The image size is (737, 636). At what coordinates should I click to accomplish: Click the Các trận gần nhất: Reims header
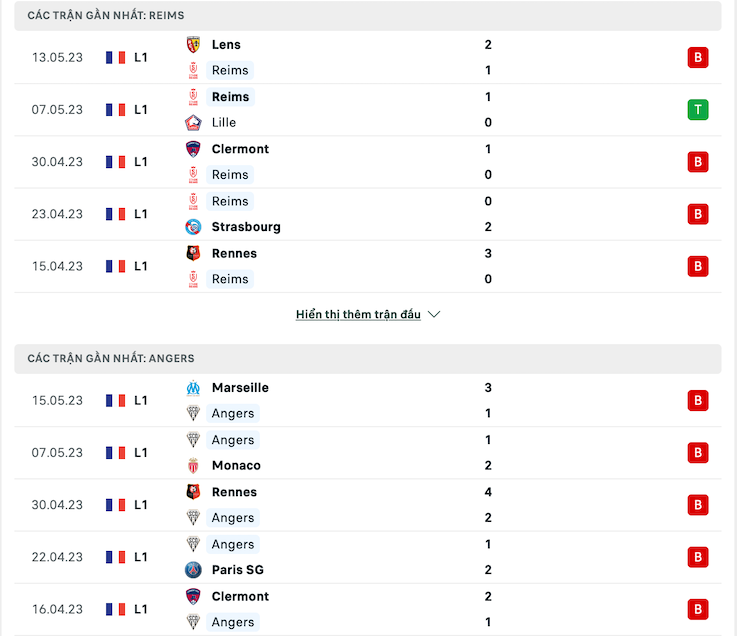368,16
